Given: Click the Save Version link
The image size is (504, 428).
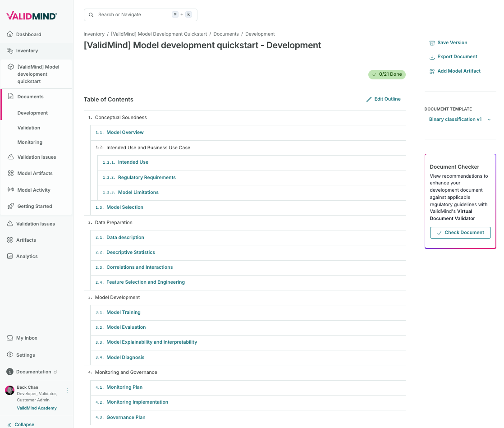Looking at the screenshot, I should (x=452, y=42).
